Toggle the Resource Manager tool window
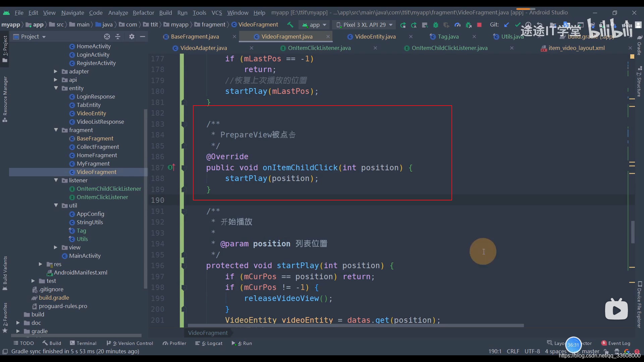Image resolution: width=644 pixels, height=362 pixels. (5, 99)
